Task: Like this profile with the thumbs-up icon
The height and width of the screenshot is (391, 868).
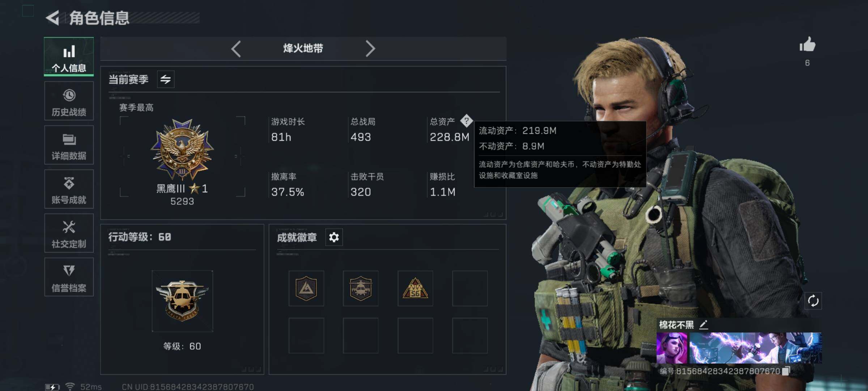Action: pyautogui.click(x=807, y=45)
